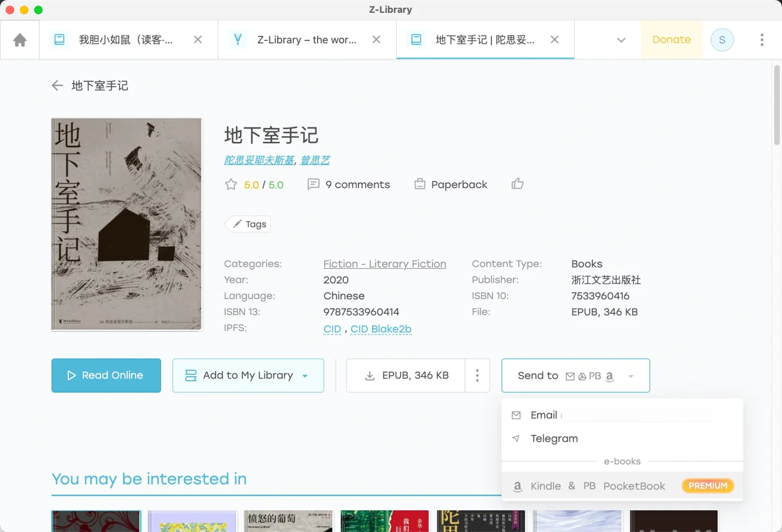The width and height of the screenshot is (782, 532).
Task: Go back using the left arrow
Action: (57, 86)
